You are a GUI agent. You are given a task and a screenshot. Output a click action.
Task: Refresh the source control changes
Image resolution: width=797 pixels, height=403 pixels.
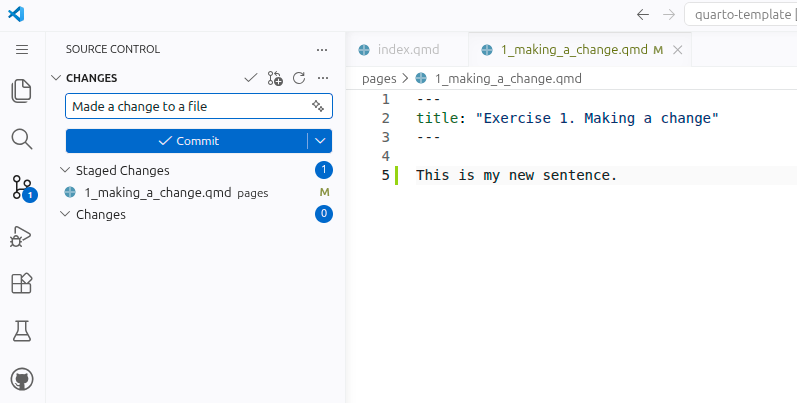pyautogui.click(x=299, y=78)
